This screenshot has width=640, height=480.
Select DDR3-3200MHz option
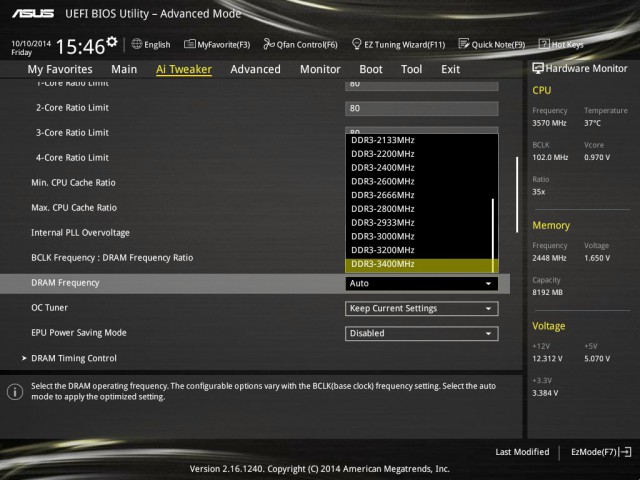point(419,250)
